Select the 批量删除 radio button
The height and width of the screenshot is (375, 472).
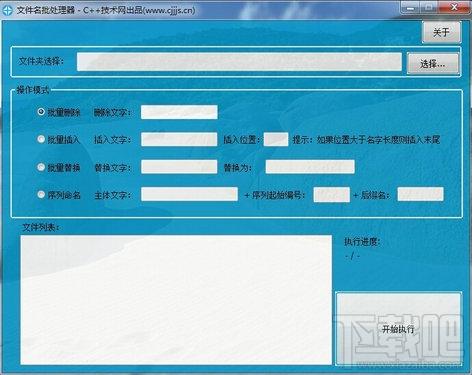click(x=41, y=112)
